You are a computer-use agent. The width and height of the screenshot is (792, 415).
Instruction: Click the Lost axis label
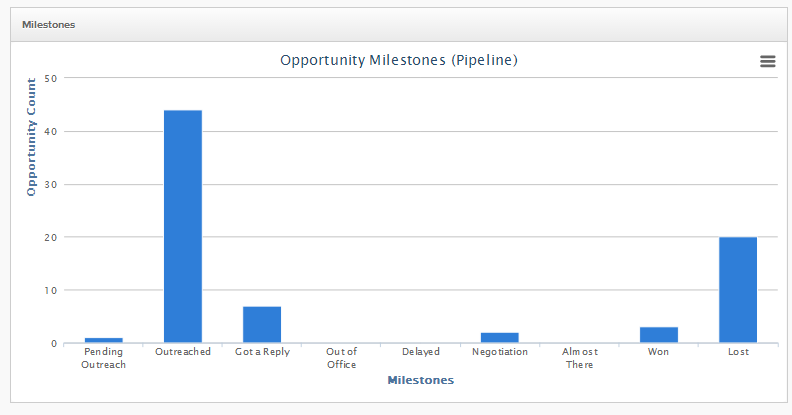[x=738, y=351]
